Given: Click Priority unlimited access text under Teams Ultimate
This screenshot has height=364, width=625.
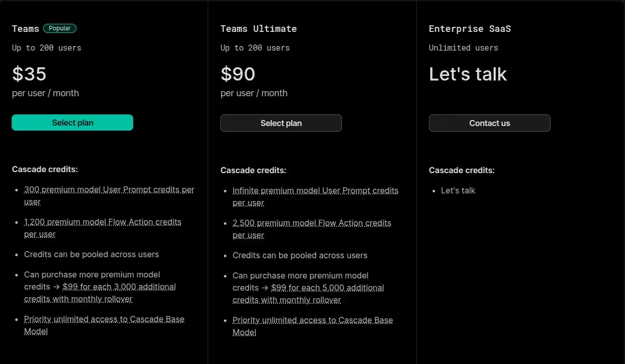Looking at the screenshot, I should 312,320.
